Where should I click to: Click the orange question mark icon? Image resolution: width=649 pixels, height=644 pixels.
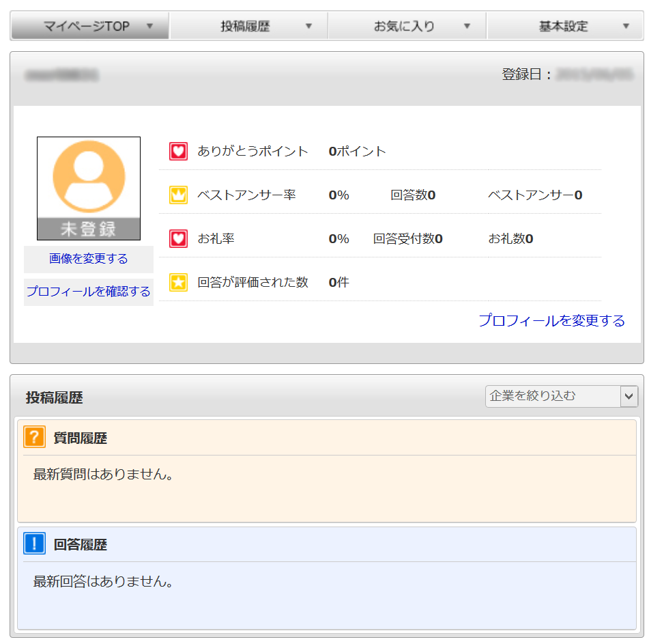34,437
